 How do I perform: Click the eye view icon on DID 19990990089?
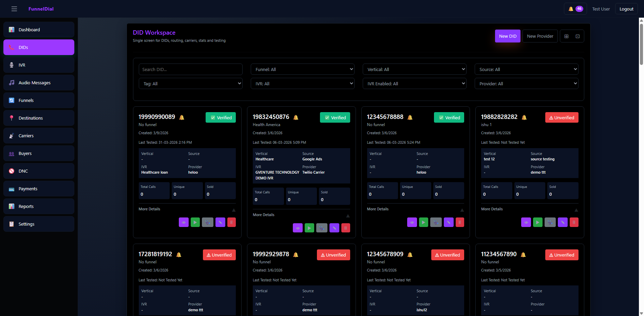pos(184,222)
